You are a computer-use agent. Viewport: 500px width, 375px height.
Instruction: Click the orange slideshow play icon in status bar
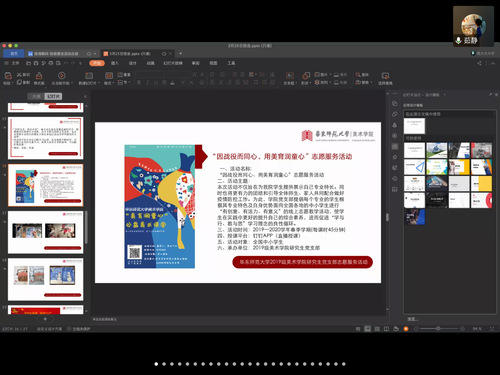click(x=406, y=329)
